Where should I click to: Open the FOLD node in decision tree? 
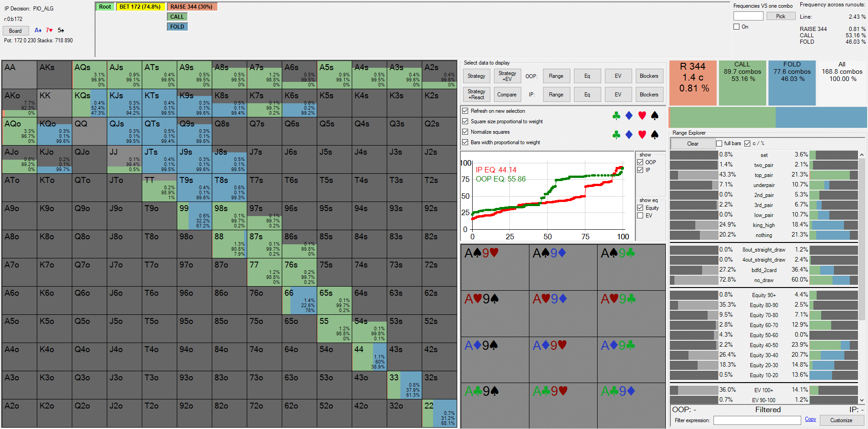pyautogui.click(x=177, y=27)
